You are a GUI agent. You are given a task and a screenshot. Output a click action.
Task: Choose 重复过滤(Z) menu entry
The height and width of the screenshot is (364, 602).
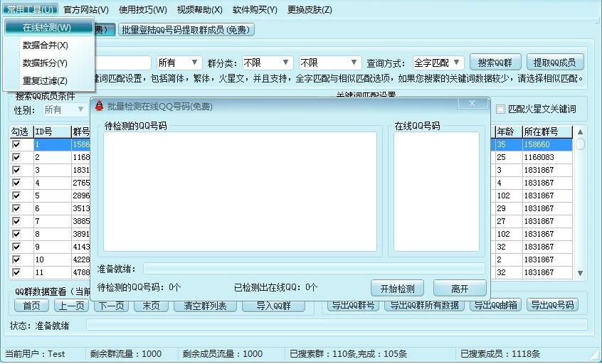pyautogui.click(x=45, y=80)
